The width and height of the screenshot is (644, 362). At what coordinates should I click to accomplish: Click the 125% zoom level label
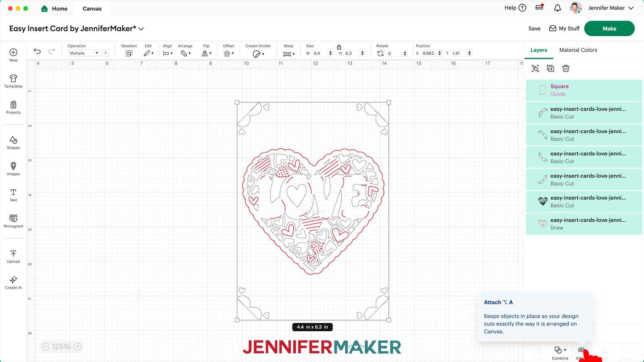click(61, 347)
